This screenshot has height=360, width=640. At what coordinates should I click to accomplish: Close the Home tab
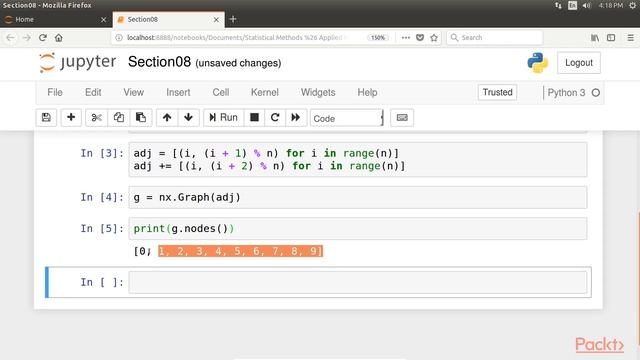(x=103, y=20)
